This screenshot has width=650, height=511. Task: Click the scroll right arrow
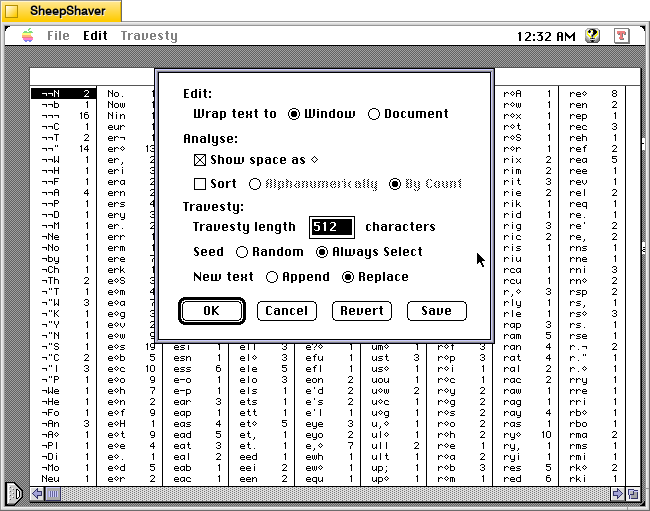(617, 494)
